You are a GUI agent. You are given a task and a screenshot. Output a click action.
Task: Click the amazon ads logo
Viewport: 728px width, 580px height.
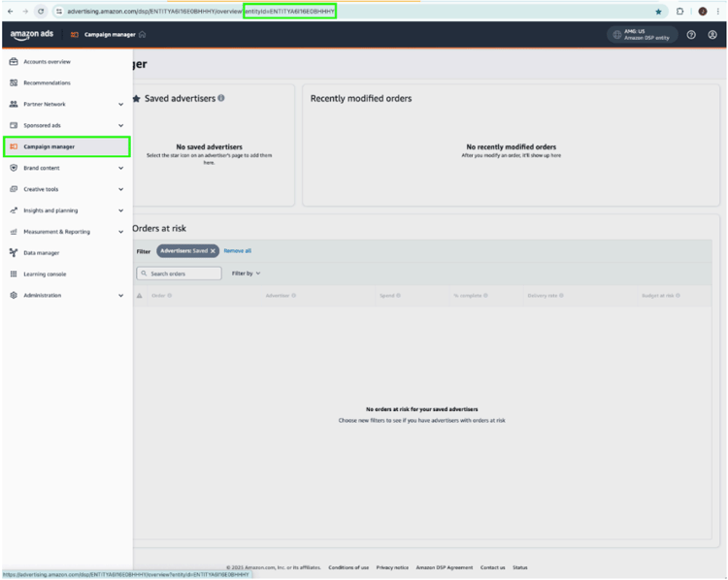pyautogui.click(x=32, y=34)
